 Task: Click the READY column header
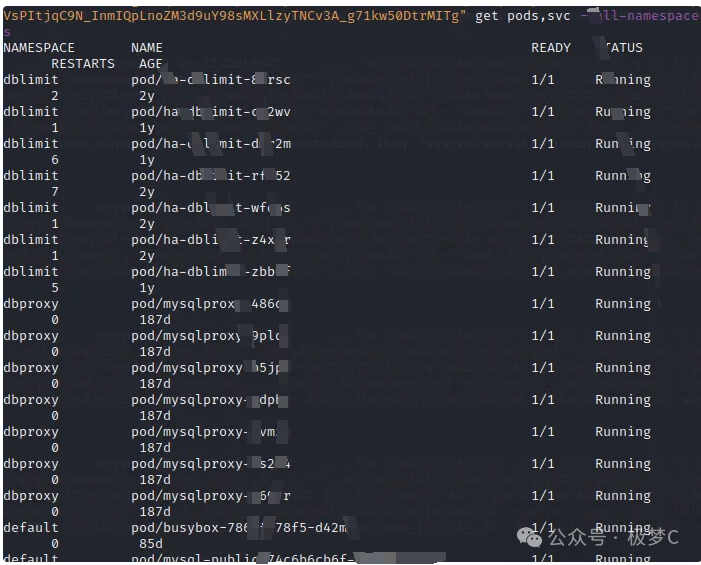(x=551, y=48)
